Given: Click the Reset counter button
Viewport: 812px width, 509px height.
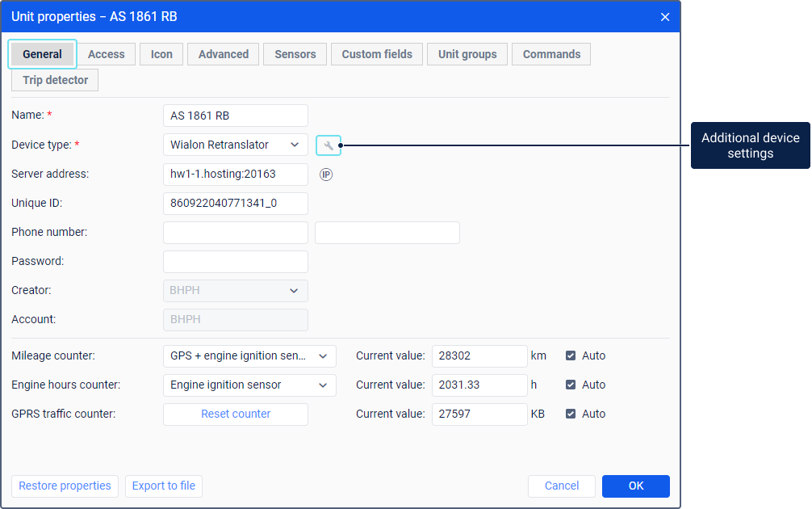Looking at the screenshot, I should tap(236, 414).
